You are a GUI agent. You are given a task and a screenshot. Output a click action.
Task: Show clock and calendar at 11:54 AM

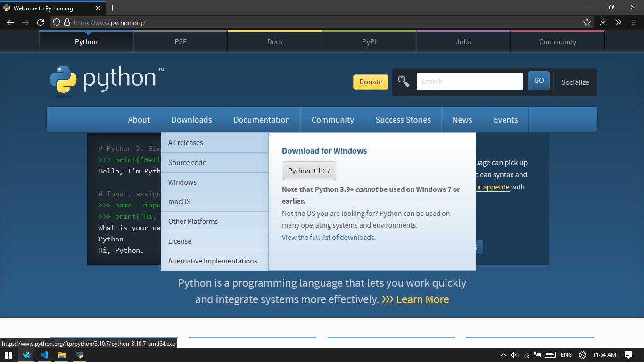pyautogui.click(x=604, y=355)
